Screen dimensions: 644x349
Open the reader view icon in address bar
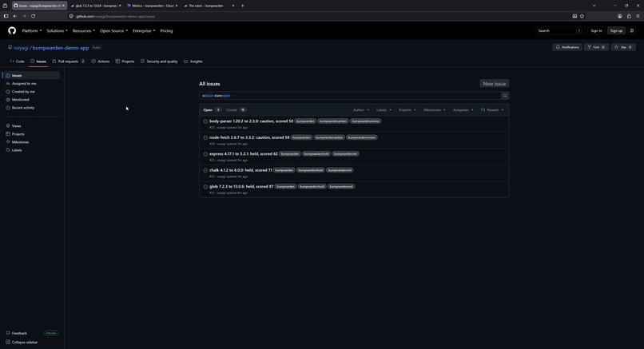(574, 16)
